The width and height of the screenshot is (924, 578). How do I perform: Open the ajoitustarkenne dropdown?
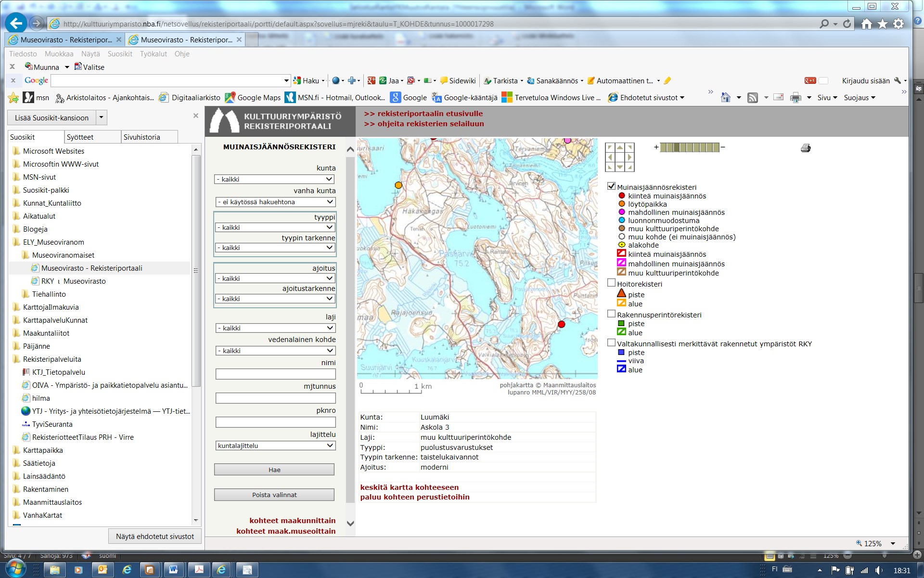[x=275, y=299]
